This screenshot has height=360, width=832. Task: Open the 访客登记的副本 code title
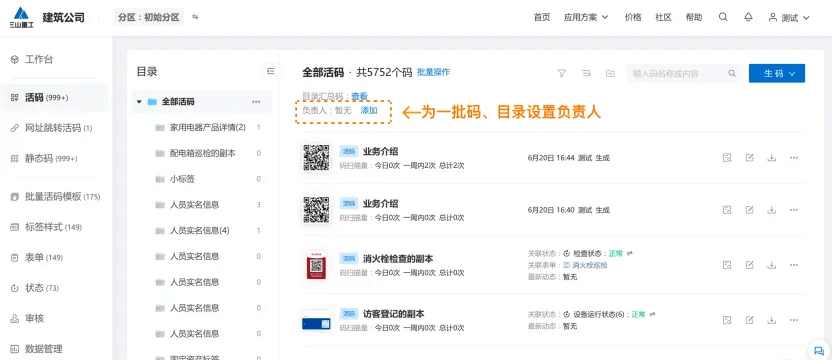coord(394,314)
